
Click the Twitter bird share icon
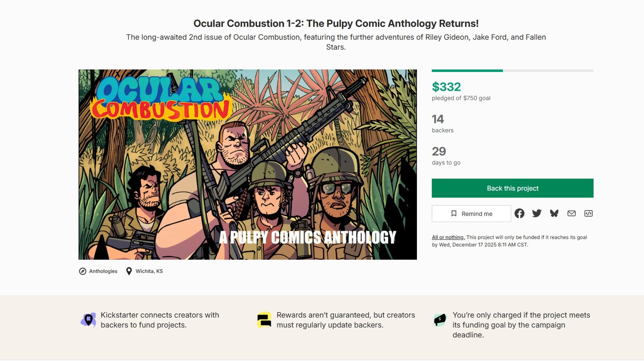pos(537,213)
